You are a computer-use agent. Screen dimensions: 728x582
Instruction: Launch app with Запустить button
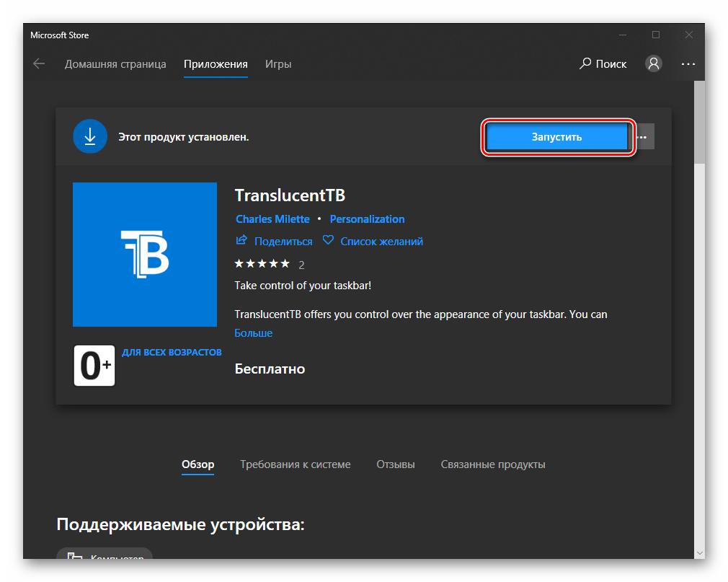[x=556, y=136]
